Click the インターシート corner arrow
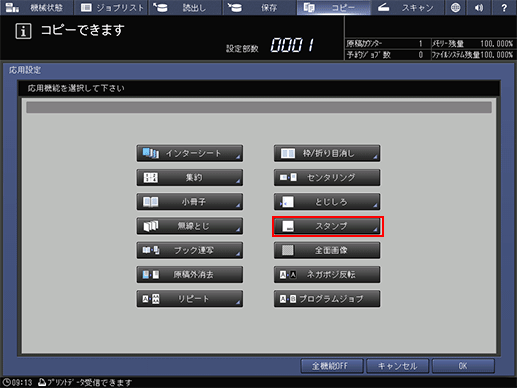Viewport: 517px width, 388px height. [238, 157]
